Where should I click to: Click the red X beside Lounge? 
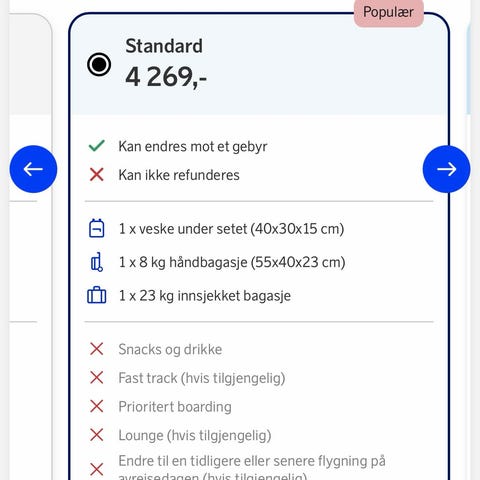[x=97, y=435]
